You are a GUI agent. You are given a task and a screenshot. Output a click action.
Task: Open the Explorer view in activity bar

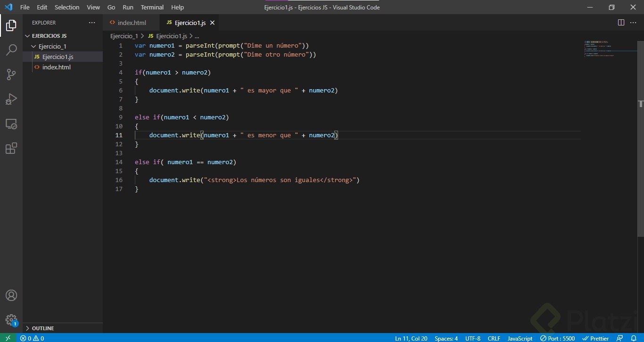click(x=11, y=25)
